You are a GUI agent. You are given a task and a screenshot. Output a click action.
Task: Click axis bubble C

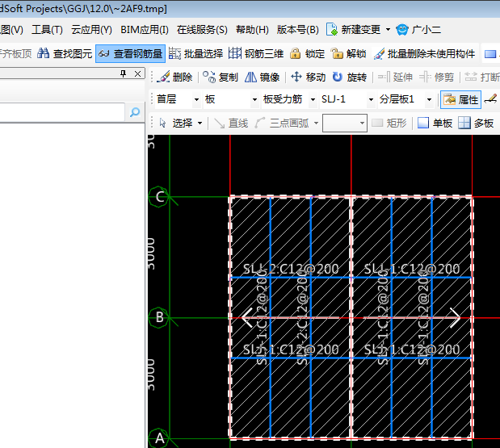[x=159, y=197]
